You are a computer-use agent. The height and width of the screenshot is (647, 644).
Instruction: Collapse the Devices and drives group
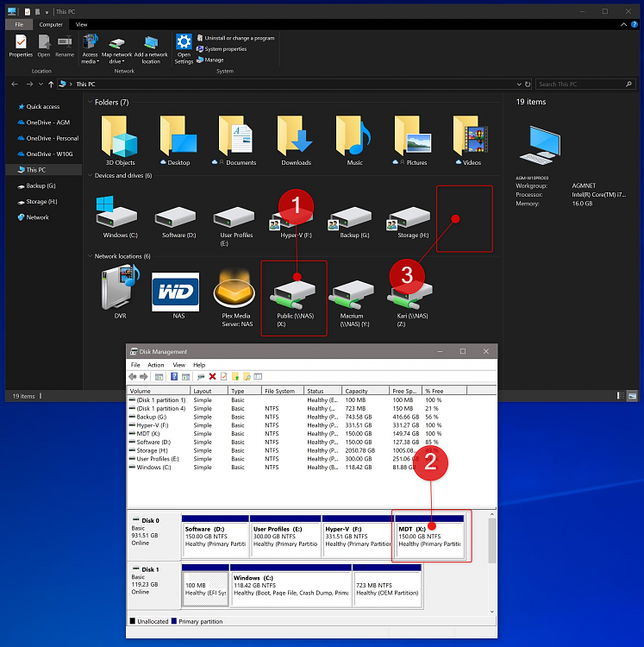90,175
